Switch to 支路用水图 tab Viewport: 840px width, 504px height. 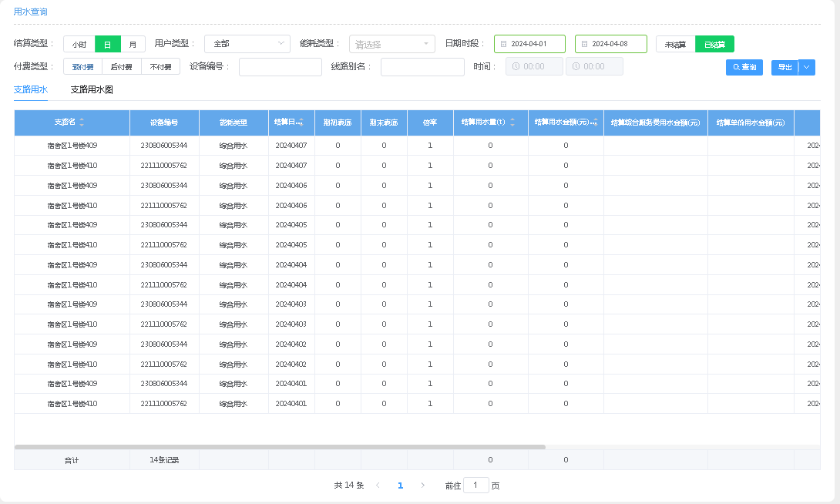(92, 90)
